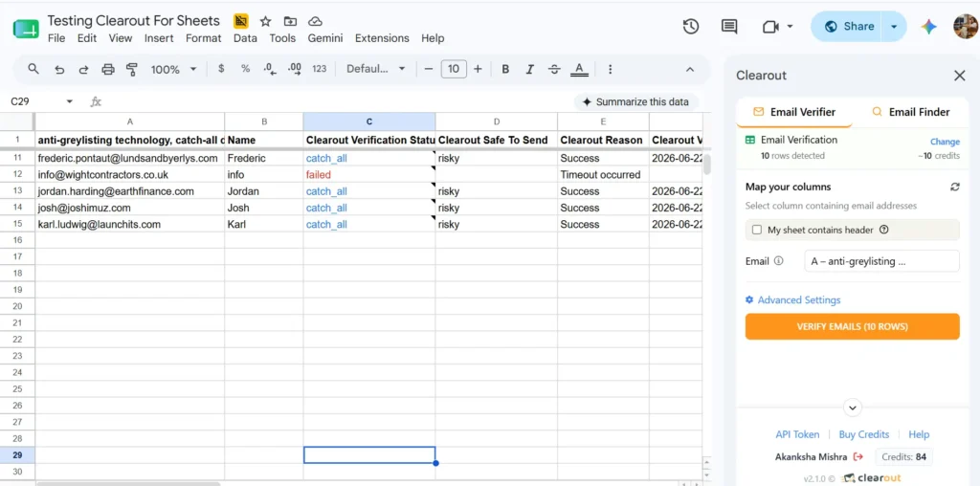This screenshot has width=980, height=486.
Task: Star this spreadsheet
Action: point(266,21)
